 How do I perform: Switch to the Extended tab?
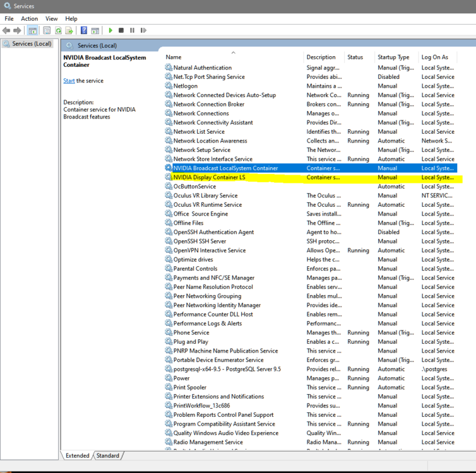click(x=77, y=455)
